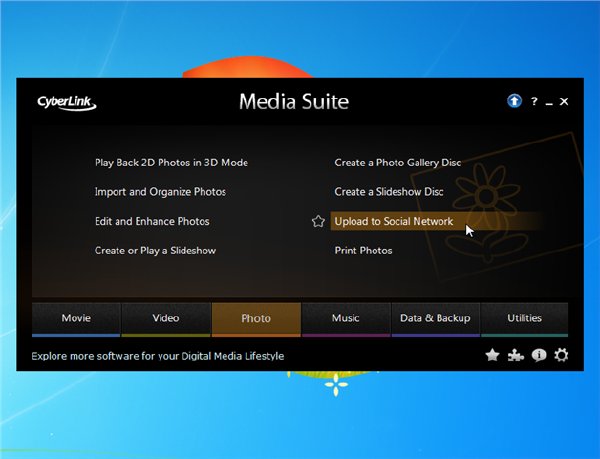The height and width of the screenshot is (459, 600).
Task: Open the Data & Backup tab
Action: pos(435,319)
